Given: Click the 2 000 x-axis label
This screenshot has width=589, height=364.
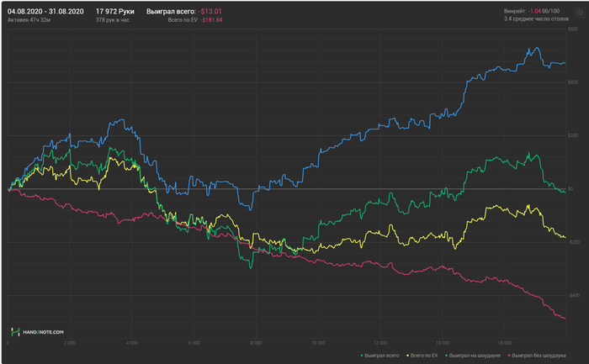Looking at the screenshot, I should pyautogui.click(x=70, y=343).
